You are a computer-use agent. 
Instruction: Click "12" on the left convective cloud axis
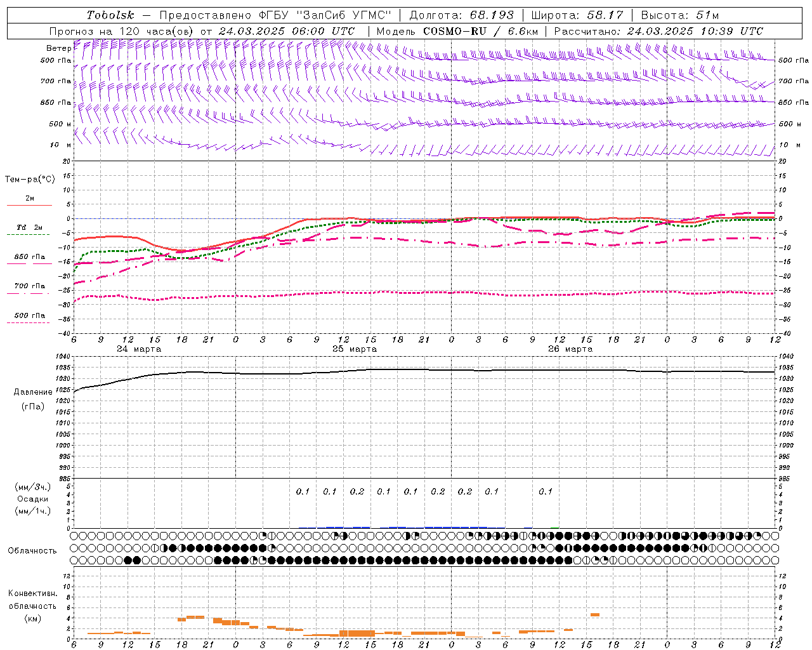coord(68,576)
